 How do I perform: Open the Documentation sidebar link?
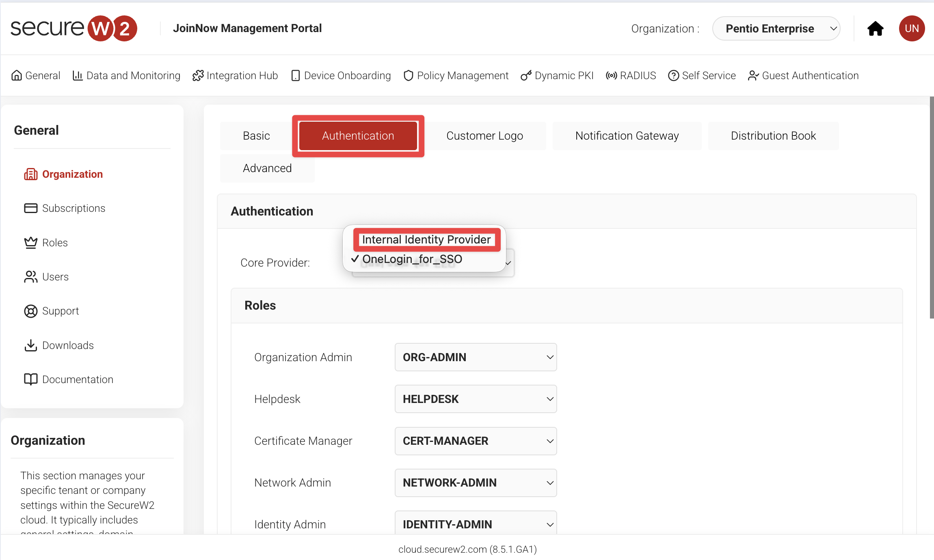coord(78,379)
